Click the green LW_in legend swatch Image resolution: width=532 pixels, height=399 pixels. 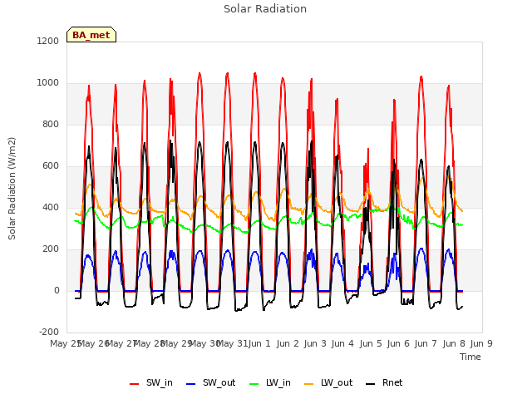[x=254, y=384]
